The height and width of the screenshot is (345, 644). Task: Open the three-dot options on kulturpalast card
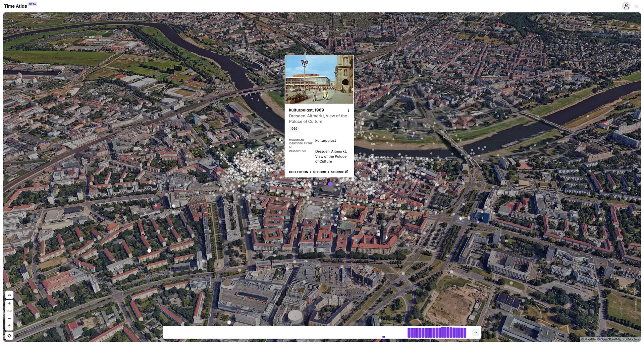click(x=348, y=110)
